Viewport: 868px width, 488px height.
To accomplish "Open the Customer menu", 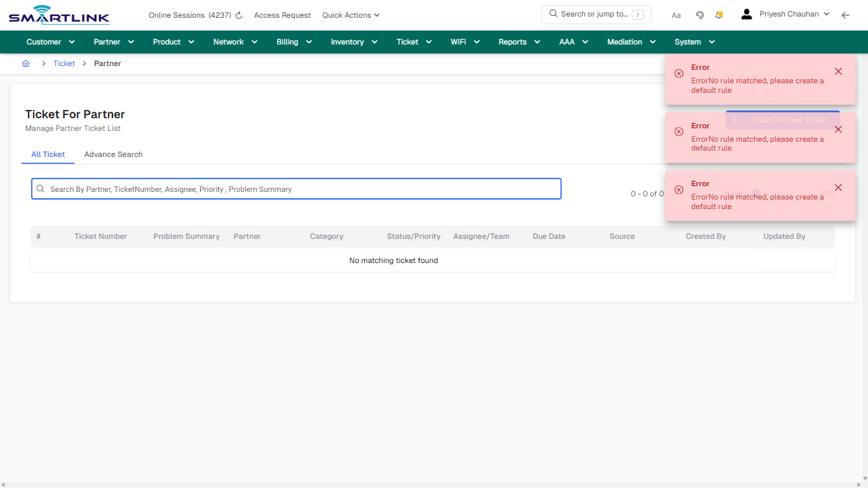I will (50, 41).
